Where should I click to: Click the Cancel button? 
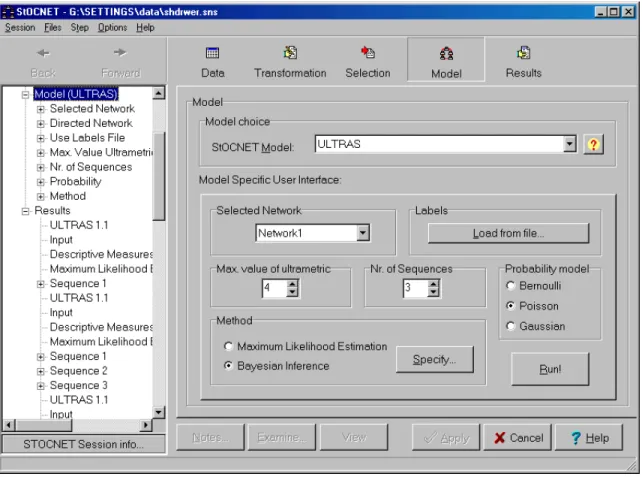click(x=518, y=437)
